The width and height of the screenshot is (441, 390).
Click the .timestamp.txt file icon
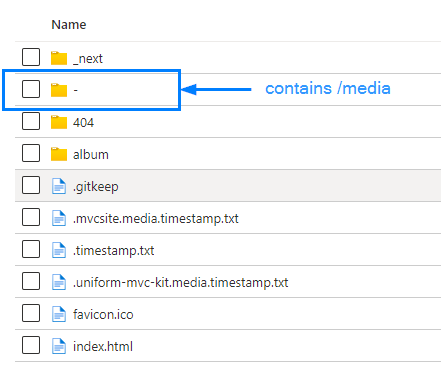coord(59,250)
